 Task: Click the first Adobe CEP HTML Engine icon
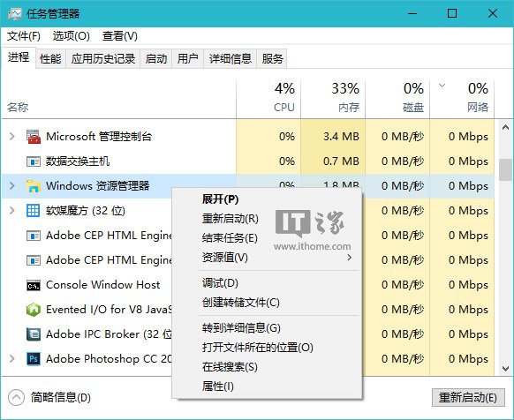(x=34, y=236)
